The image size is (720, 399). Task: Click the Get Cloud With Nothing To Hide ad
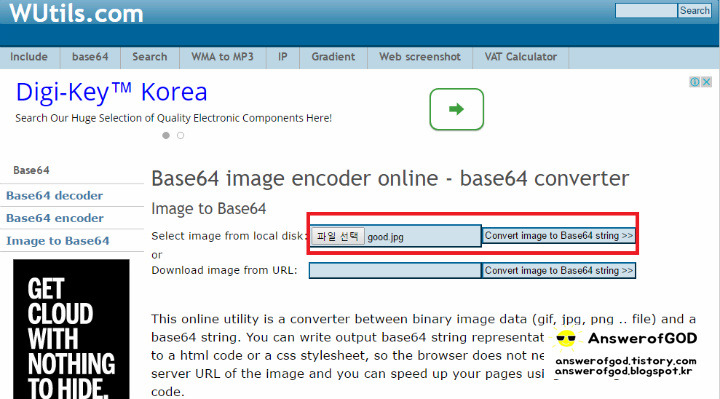click(x=71, y=329)
